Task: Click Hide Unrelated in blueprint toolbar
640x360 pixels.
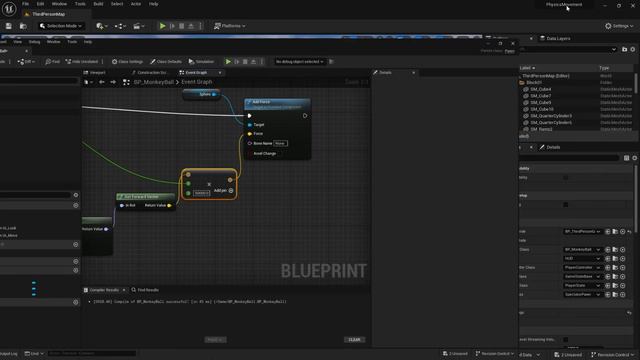Action: 82,62
